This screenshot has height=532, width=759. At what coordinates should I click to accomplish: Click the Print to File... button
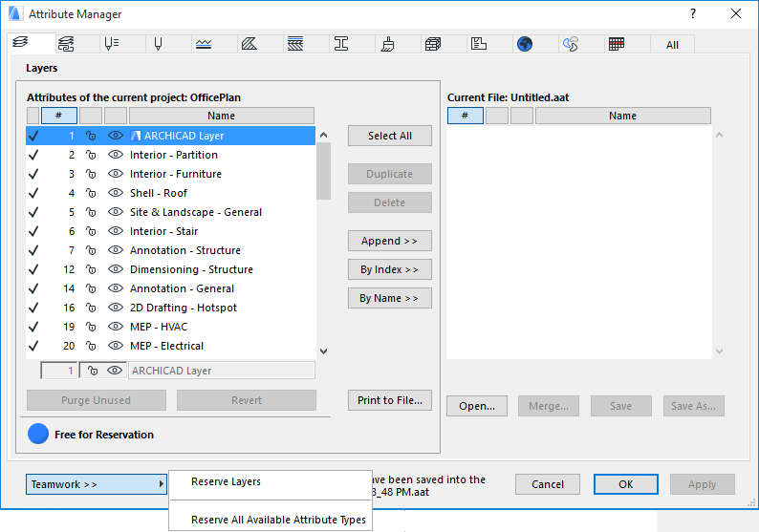click(x=390, y=400)
